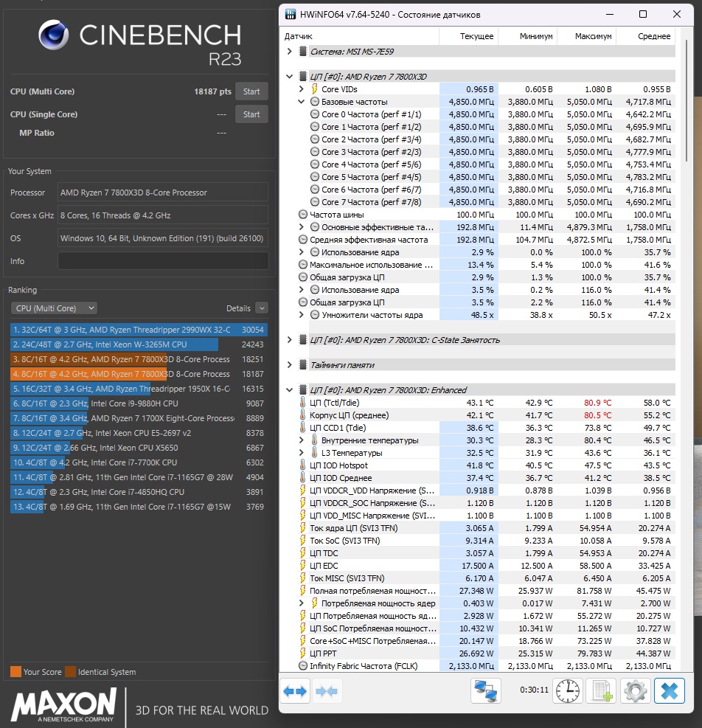Image resolution: width=702 pixels, height=728 pixels.
Task: Expand Внутренние температуры row
Action: (301, 440)
